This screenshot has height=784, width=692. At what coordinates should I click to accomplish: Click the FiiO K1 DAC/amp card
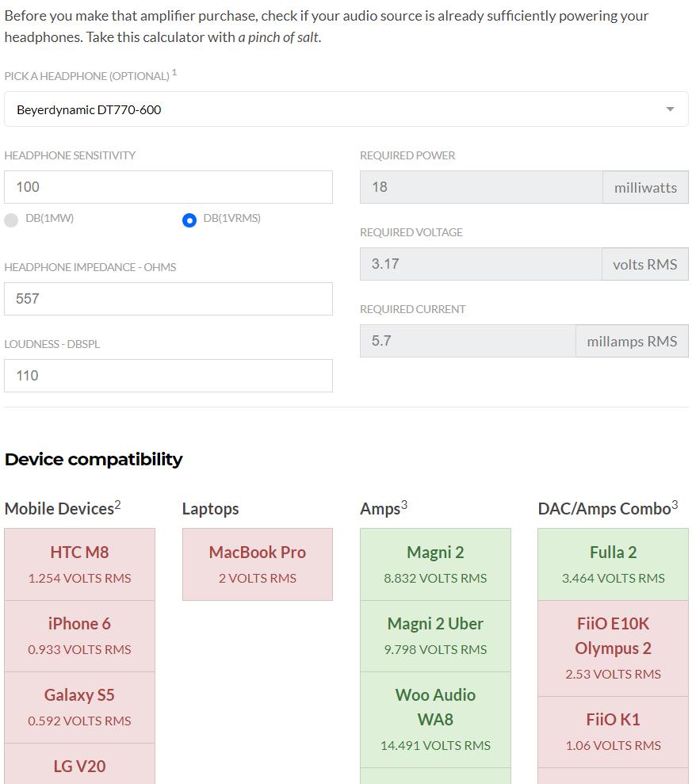coord(613,731)
